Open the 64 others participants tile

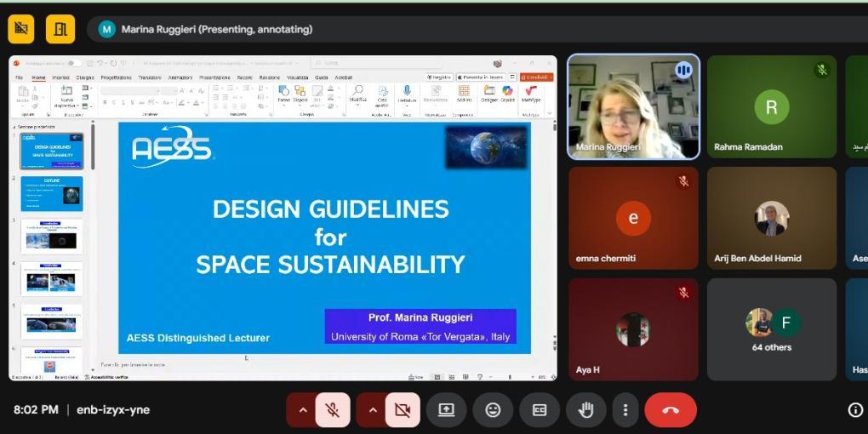point(772,329)
